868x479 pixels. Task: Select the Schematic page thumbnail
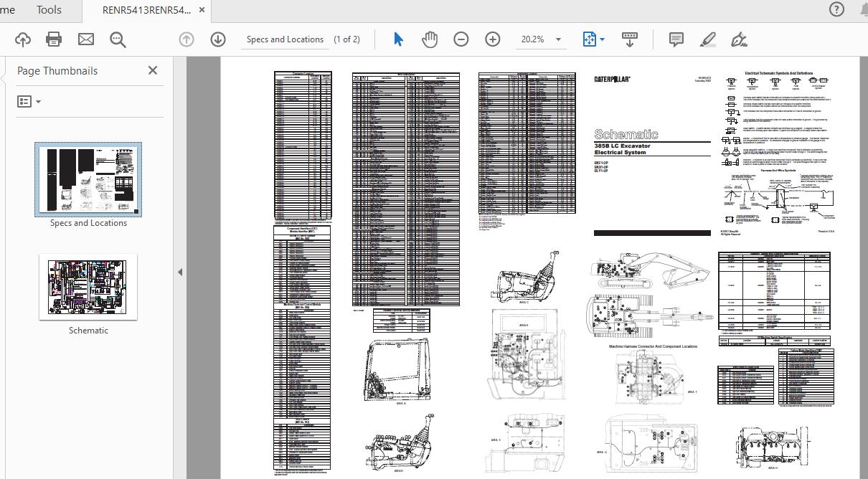tap(88, 287)
